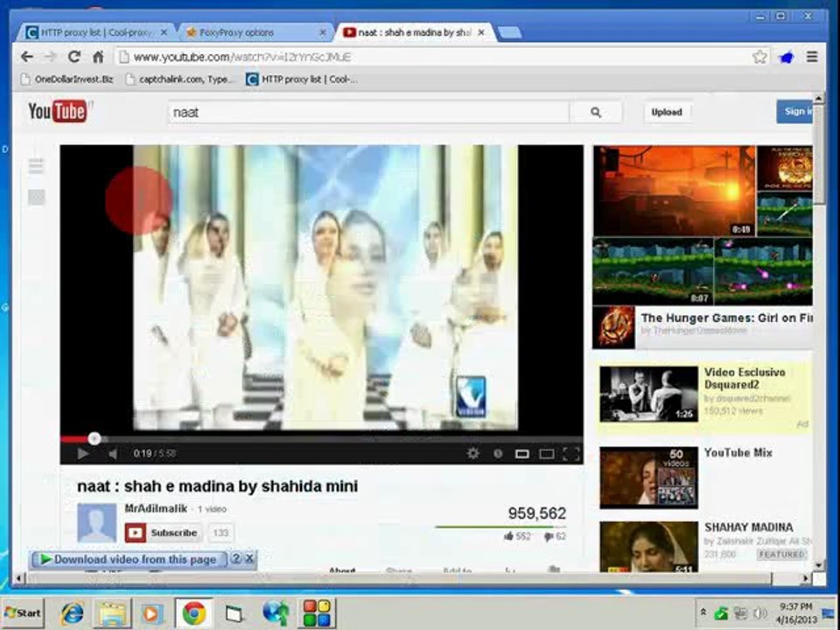Dislike the video with thumbs down
Viewport: 840px width, 630px height.
549,536
